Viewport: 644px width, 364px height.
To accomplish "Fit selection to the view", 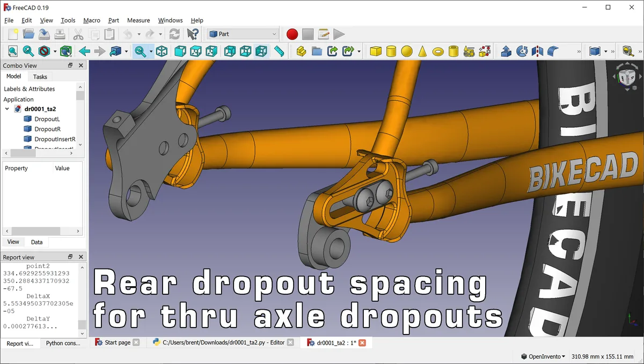I will 28,52.
